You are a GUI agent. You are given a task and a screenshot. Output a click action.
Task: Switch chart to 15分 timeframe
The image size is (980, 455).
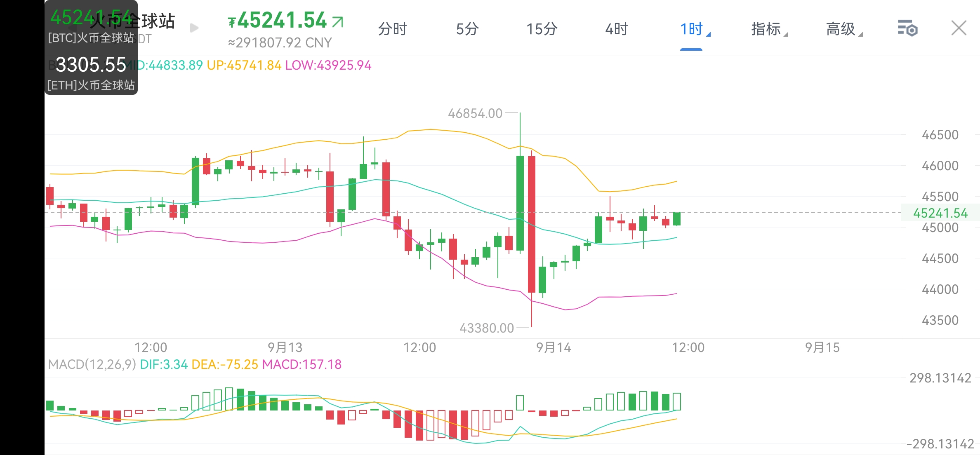point(541,29)
